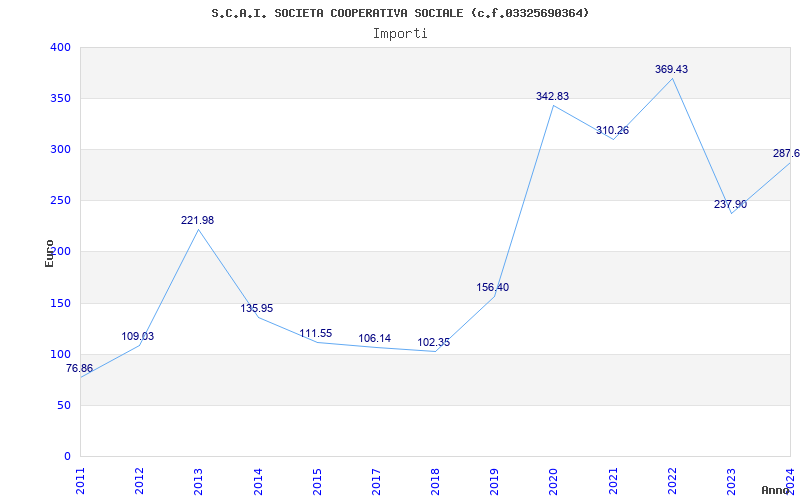Screen dimensions: 800x500
Task: Select the 310.26 data label
Action: (612, 130)
